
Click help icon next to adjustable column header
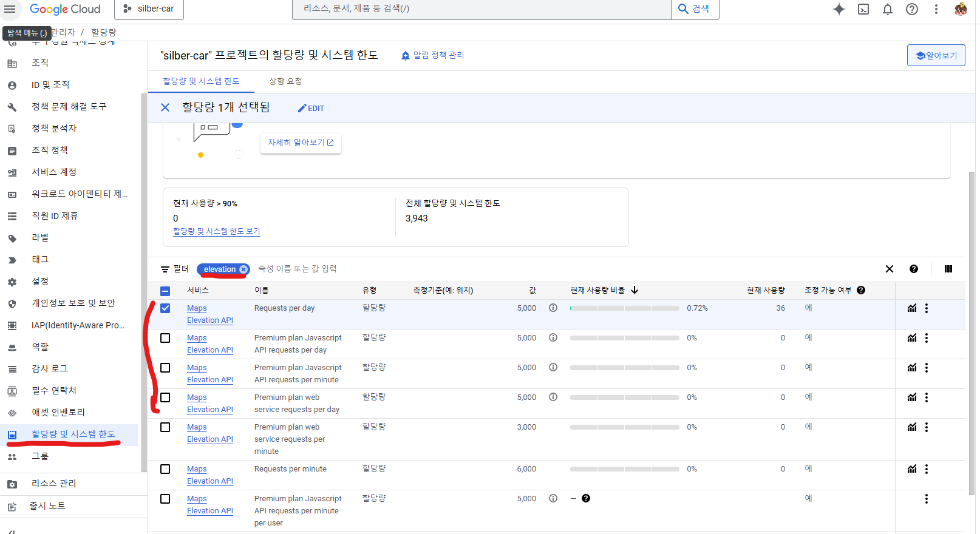coord(861,290)
